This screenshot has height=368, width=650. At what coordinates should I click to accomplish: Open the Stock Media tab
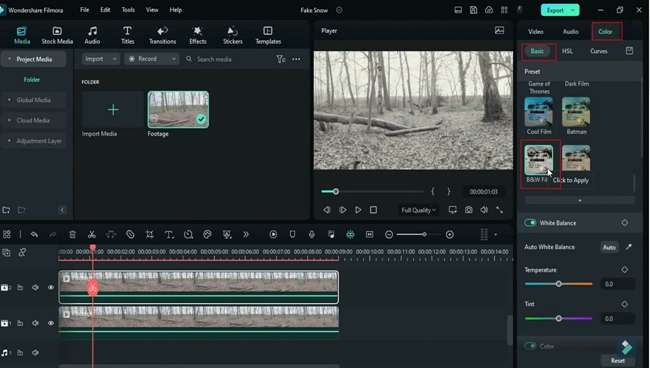click(57, 36)
